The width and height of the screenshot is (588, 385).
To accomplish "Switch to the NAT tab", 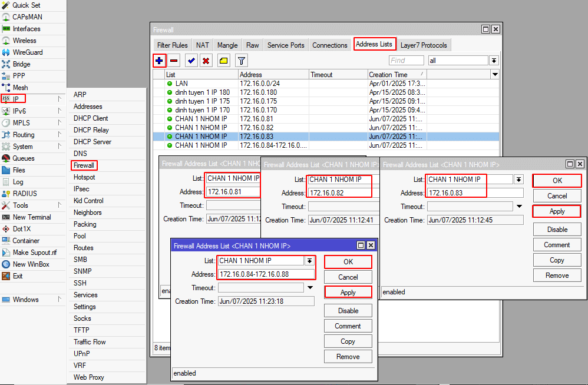I will [203, 45].
